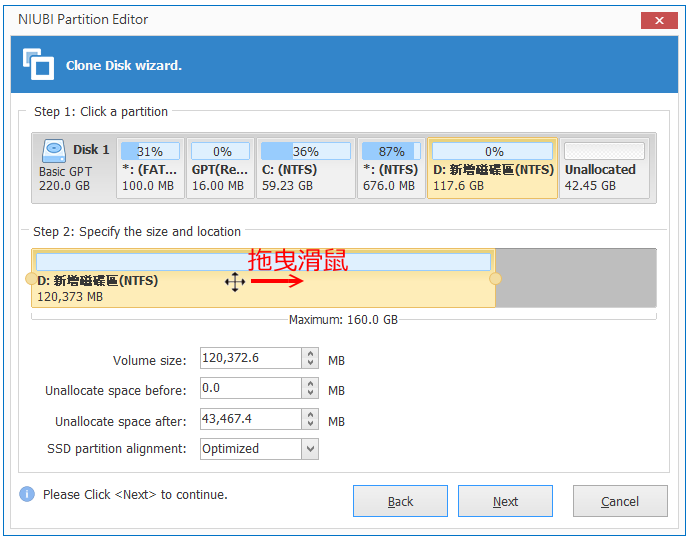Click the left resize handle of partition D
The height and width of the screenshot is (538, 690).
click(x=31, y=278)
